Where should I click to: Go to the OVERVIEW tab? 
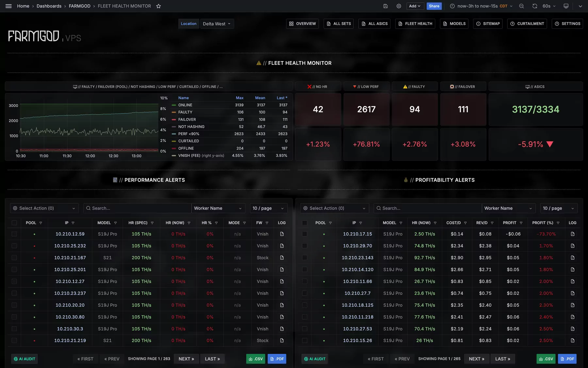302,24
